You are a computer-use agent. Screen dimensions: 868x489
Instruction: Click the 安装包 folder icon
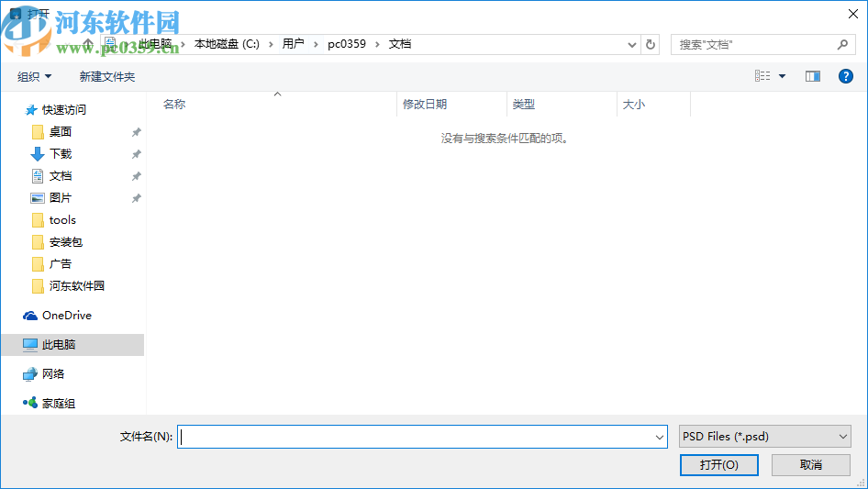point(38,242)
